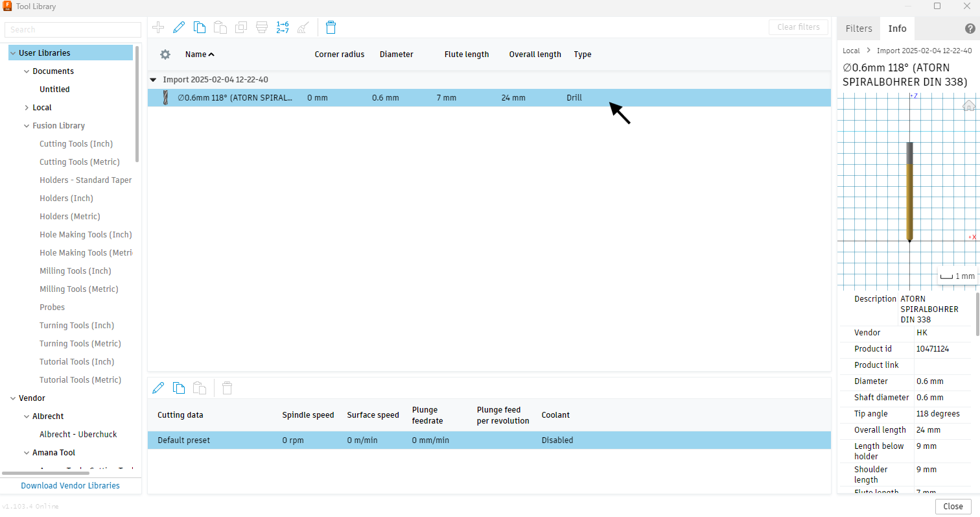Collapse the Albrecht vendor node
The width and height of the screenshot is (980, 517).
pos(27,416)
